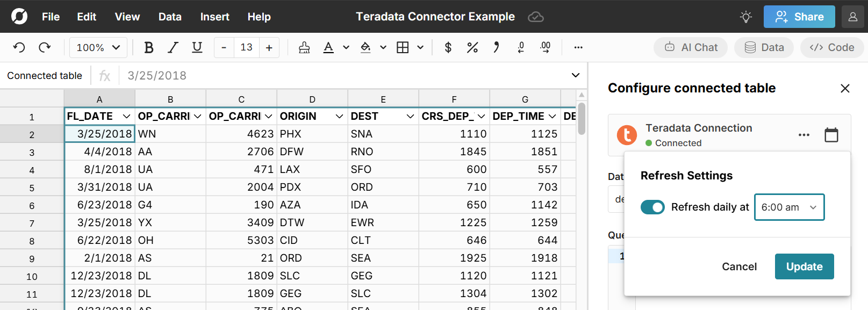Toggle the comma separator format
Screen dimensions: 868x310
point(496,47)
